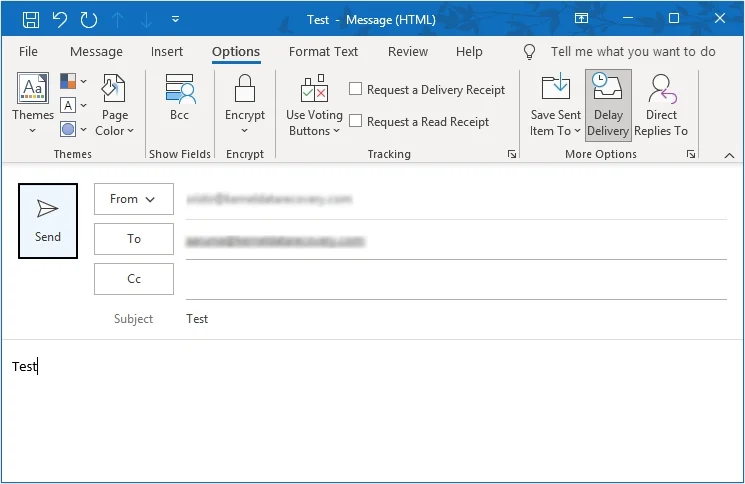Open the Insert ribbon tab

pyautogui.click(x=167, y=52)
